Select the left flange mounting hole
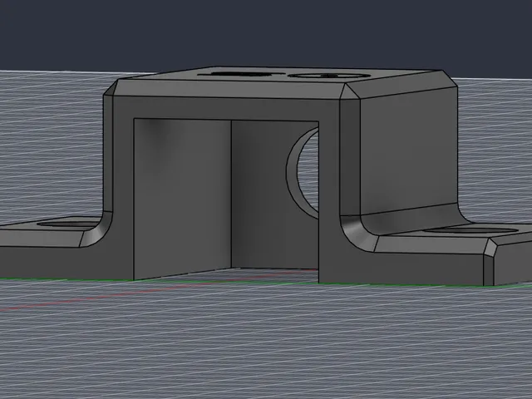The width and height of the screenshot is (532, 399). tap(68, 224)
